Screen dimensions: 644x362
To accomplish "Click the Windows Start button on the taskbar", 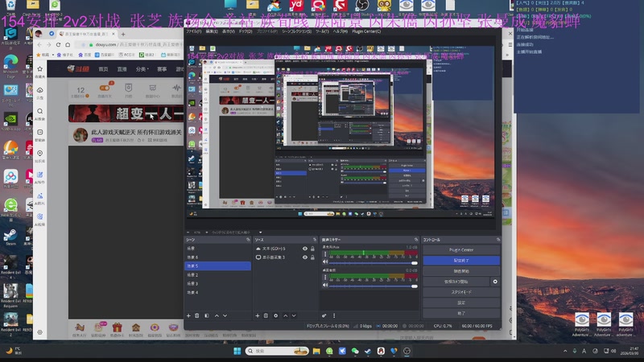I will point(237,352).
